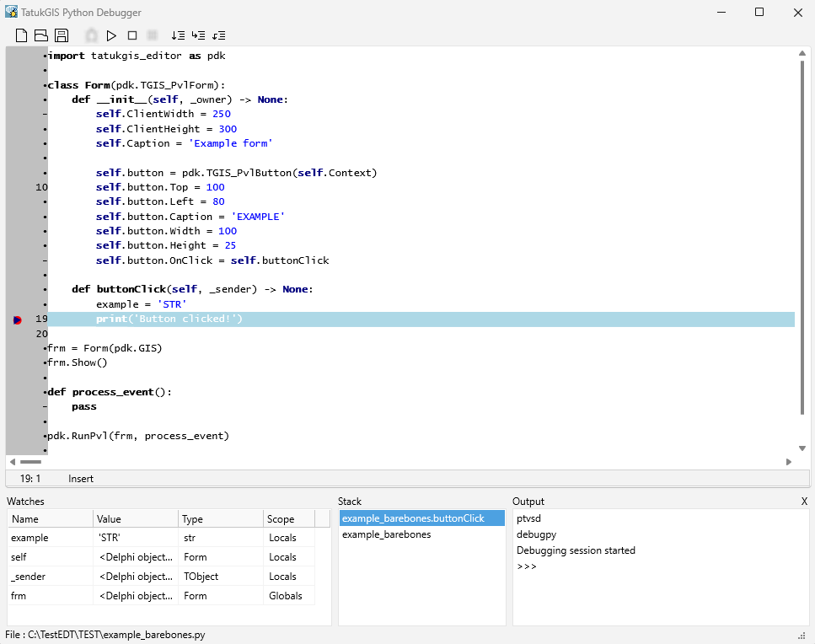Select the example_barebones frame in Stack
Screen dimensions: 815x644
point(421,534)
